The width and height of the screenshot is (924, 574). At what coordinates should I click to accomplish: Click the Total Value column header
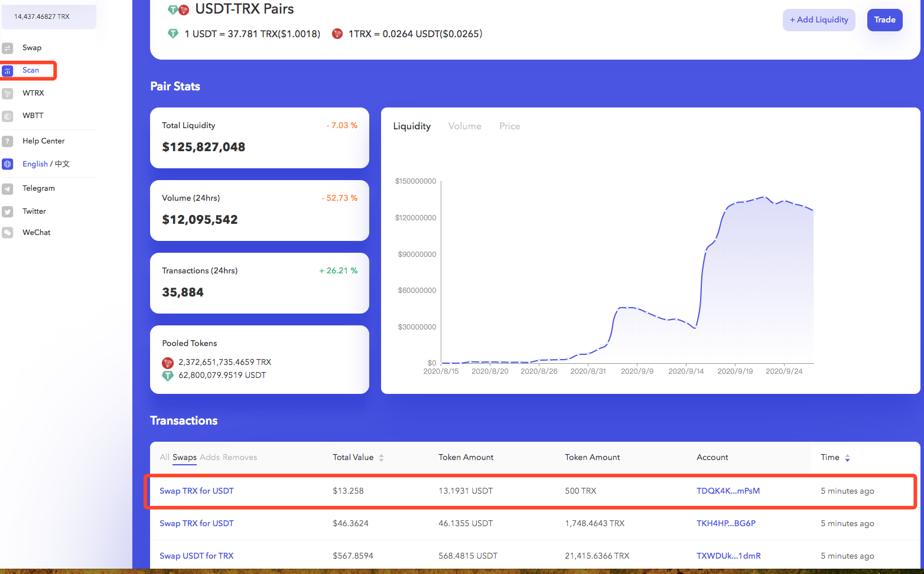pyautogui.click(x=353, y=458)
